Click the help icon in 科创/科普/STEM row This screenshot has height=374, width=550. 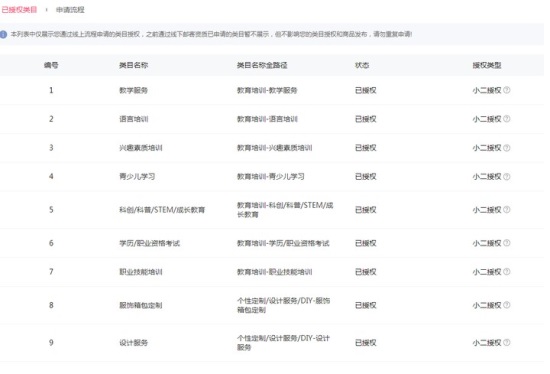click(x=507, y=209)
